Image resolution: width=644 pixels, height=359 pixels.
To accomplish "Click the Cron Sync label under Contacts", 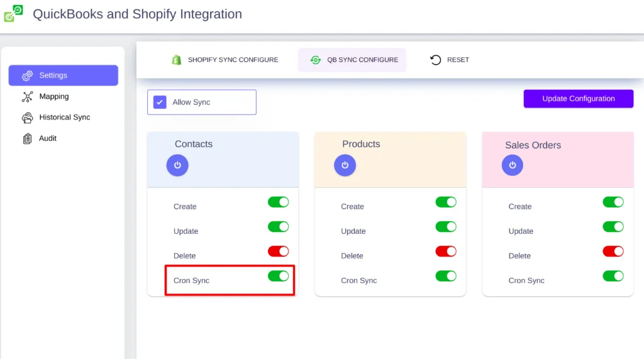I will [x=191, y=280].
